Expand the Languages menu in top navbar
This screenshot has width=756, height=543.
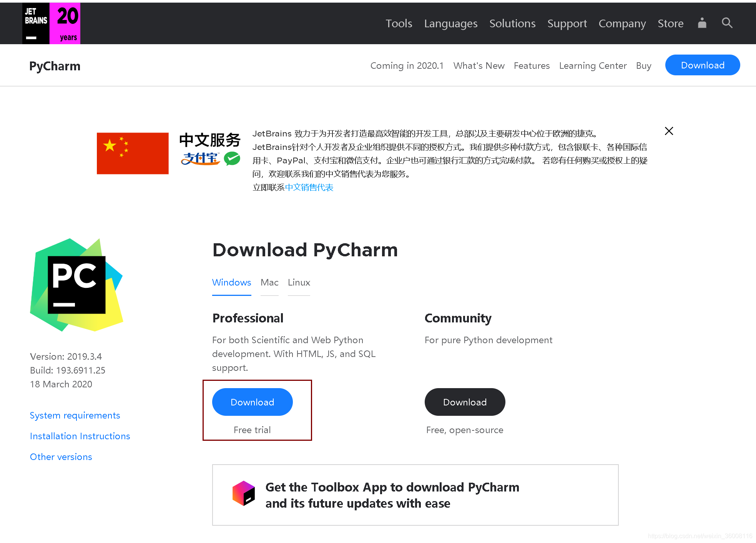pos(451,23)
